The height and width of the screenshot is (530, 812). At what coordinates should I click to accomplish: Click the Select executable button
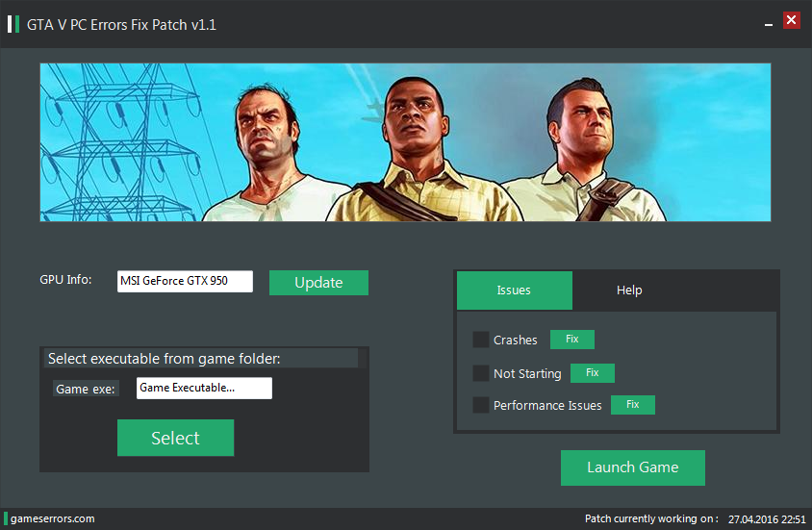[x=175, y=438]
